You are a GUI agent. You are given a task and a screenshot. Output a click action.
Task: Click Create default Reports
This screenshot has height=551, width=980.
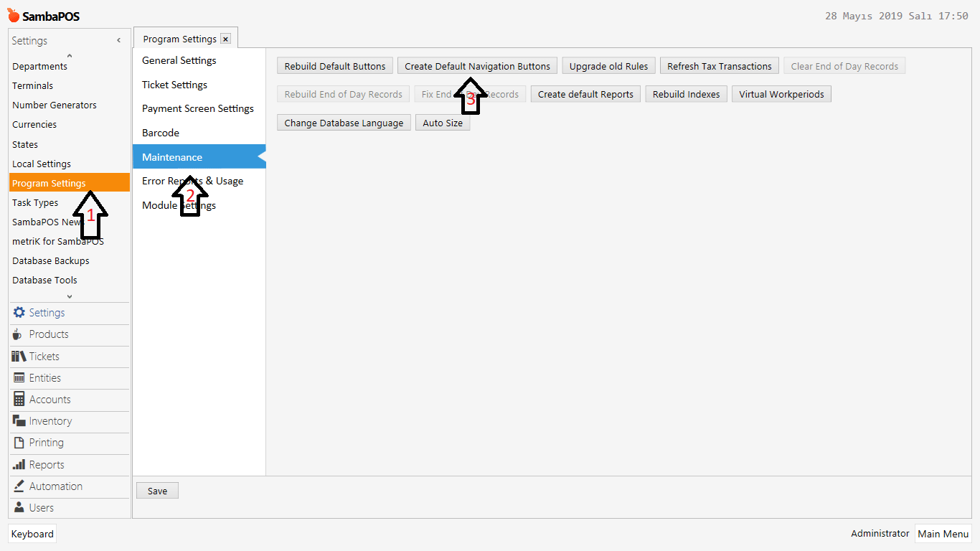click(585, 93)
